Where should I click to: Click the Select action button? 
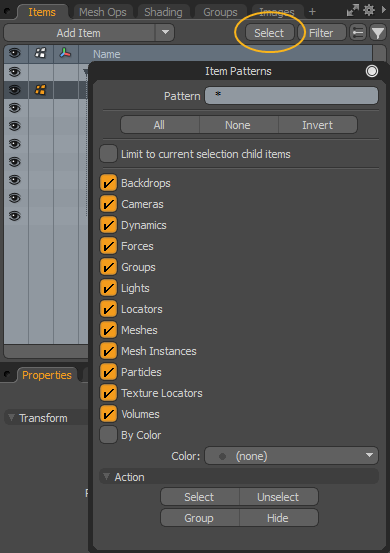(x=200, y=497)
